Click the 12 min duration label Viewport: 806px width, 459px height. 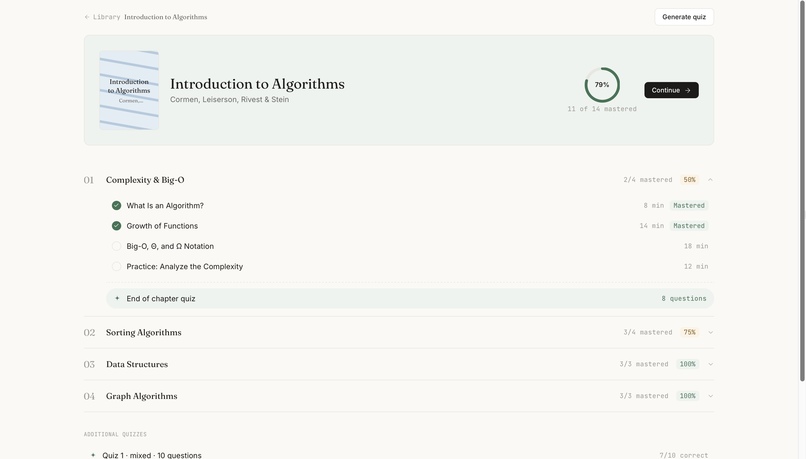[x=696, y=266]
